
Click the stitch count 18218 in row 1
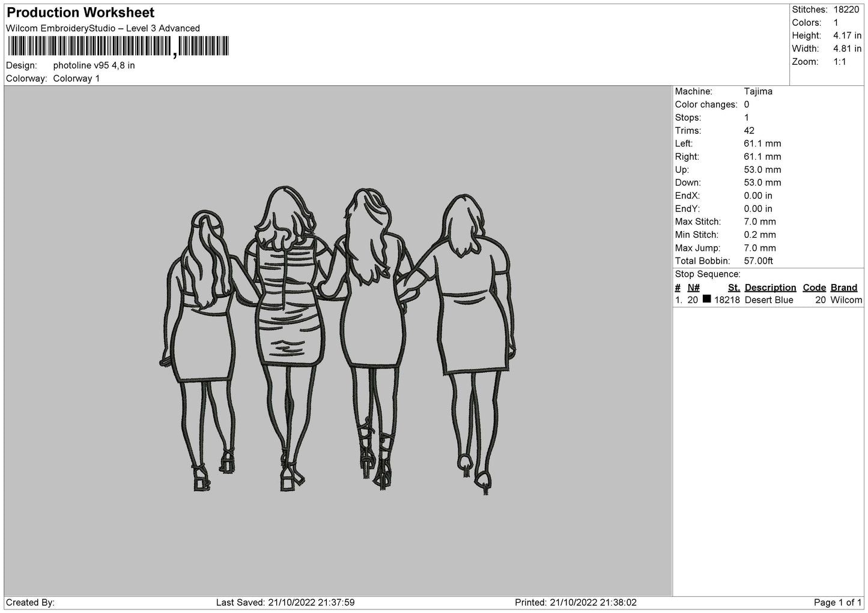pos(727,300)
